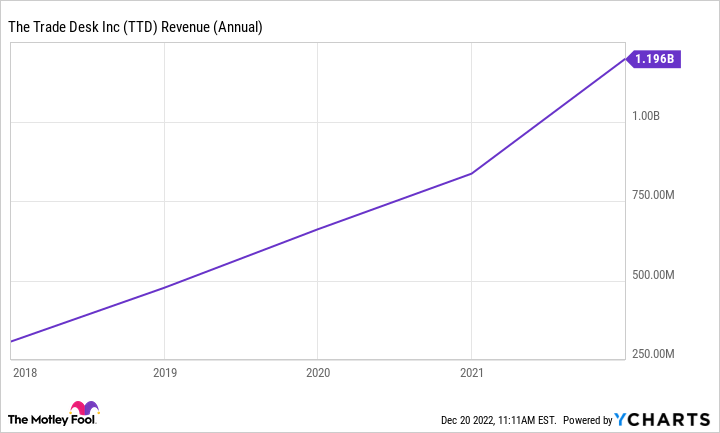Click the 750.00M y-axis label
The width and height of the screenshot is (720, 433).
pyautogui.click(x=653, y=195)
